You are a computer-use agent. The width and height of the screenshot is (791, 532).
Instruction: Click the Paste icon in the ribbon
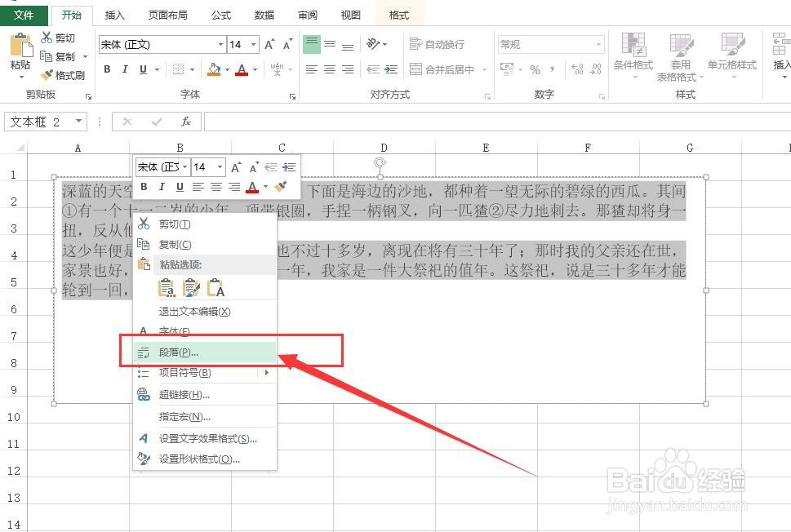point(20,47)
